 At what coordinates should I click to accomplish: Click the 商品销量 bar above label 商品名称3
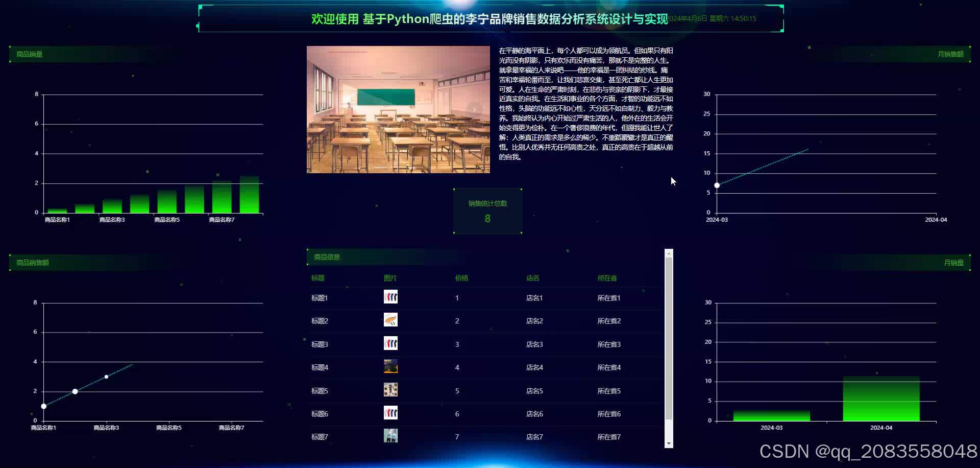click(x=112, y=206)
